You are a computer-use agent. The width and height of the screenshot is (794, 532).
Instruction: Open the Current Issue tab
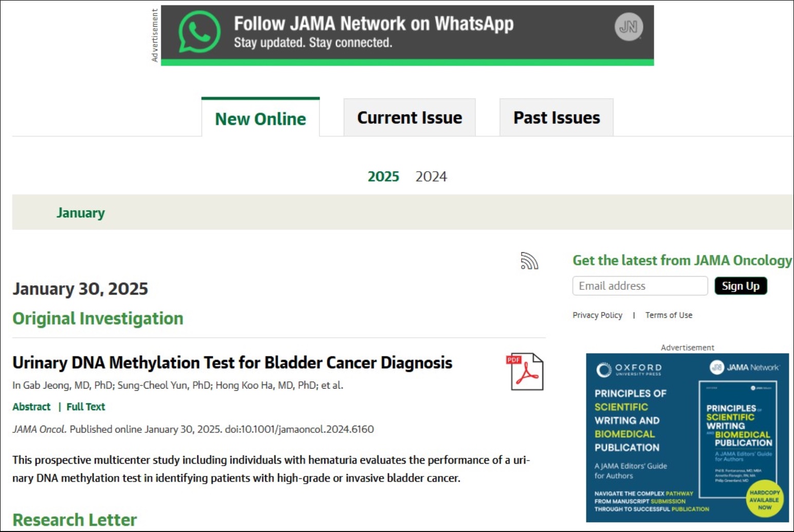[x=410, y=118]
